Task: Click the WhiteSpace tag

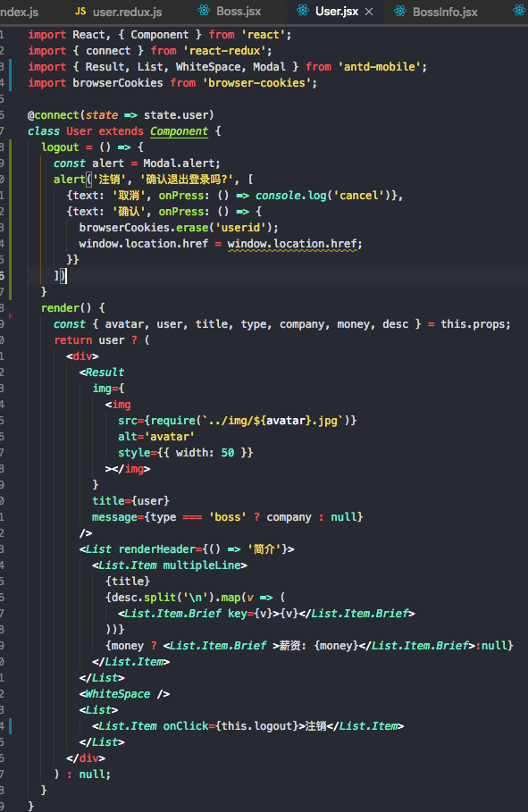Action: tap(124, 694)
